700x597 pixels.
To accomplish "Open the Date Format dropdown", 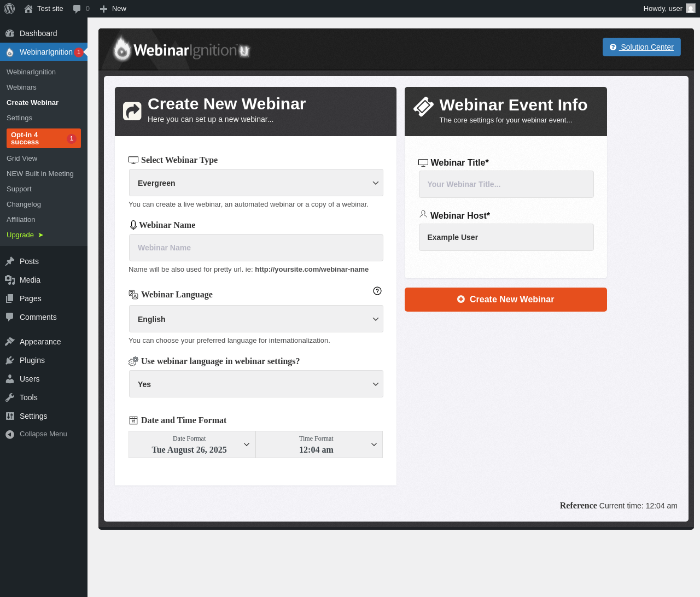I will point(192,444).
